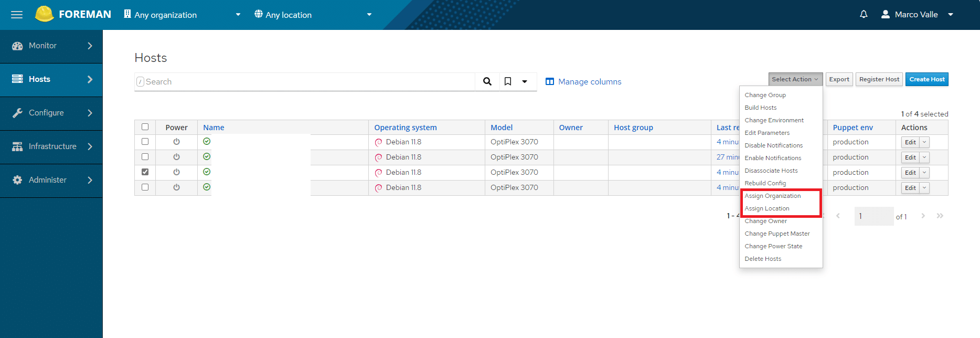Click Edit button for first host
This screenshot has width=980, height=338.
(x=910, y=142)
